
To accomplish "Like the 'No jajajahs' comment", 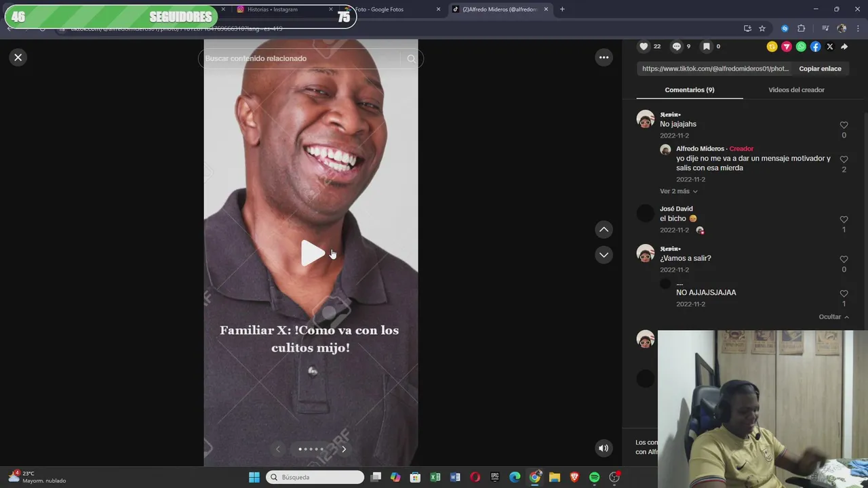I will pyautogui.click(x=844, y=125).
